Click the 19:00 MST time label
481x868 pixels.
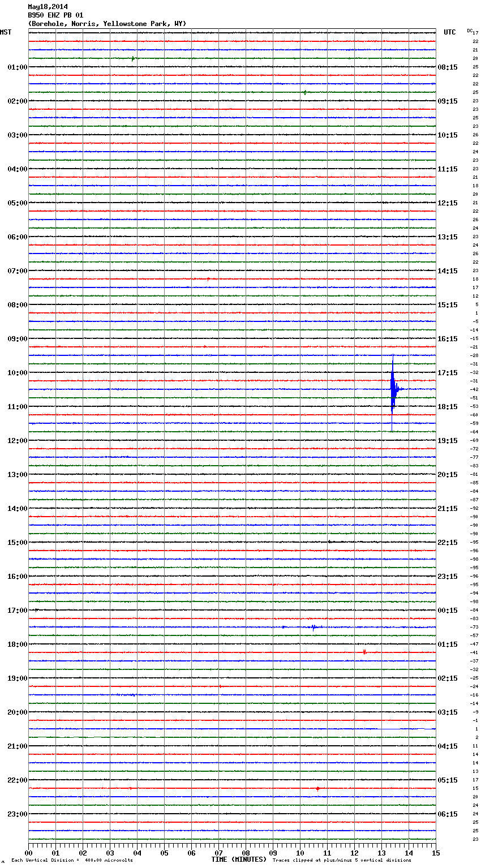pos(17,678)
